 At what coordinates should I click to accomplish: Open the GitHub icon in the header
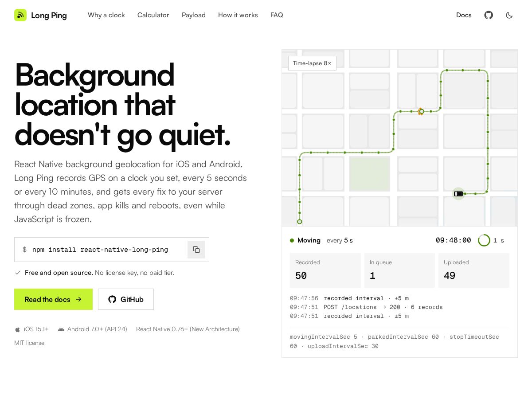[489, 15]
